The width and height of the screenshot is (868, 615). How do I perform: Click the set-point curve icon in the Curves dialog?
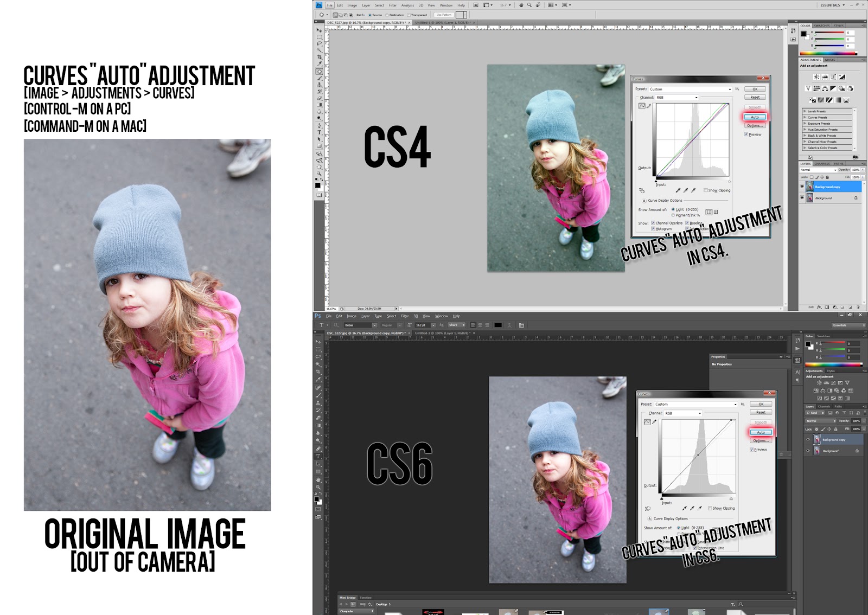point(642,106)
